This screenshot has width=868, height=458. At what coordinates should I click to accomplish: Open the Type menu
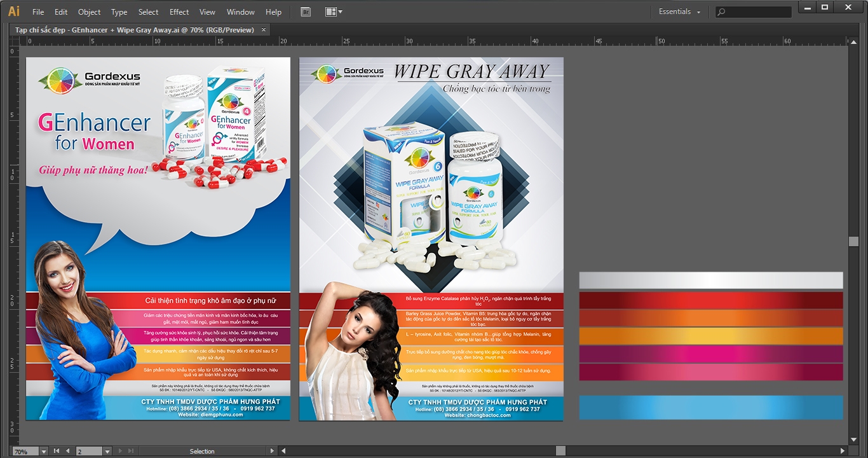119,11
